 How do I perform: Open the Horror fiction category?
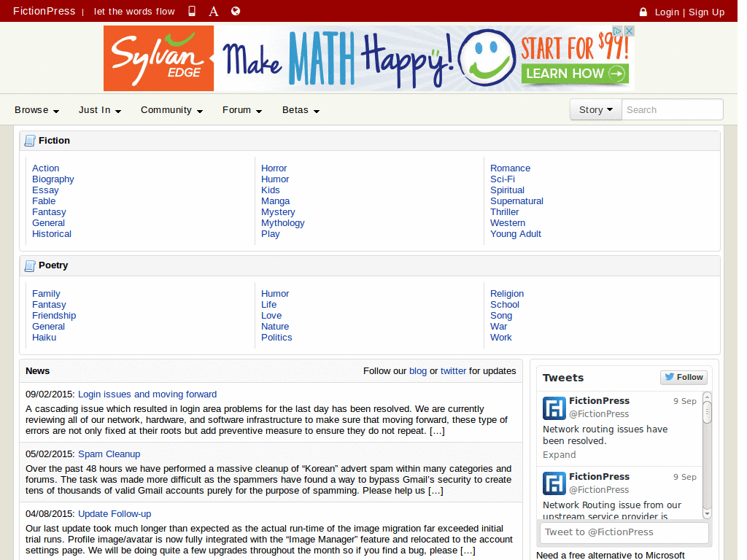click(274, 168)
